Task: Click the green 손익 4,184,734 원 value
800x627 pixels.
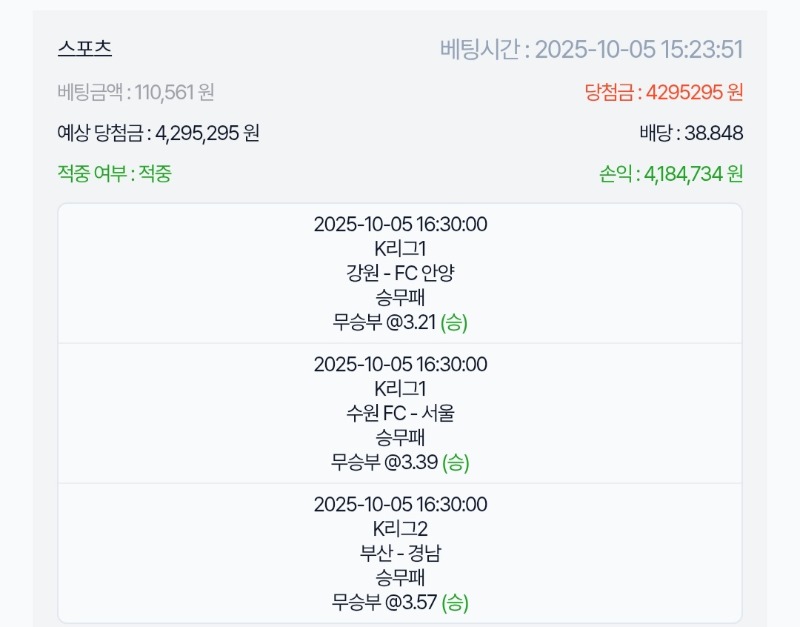Action: pyautogui.click(x=668, y=174)
